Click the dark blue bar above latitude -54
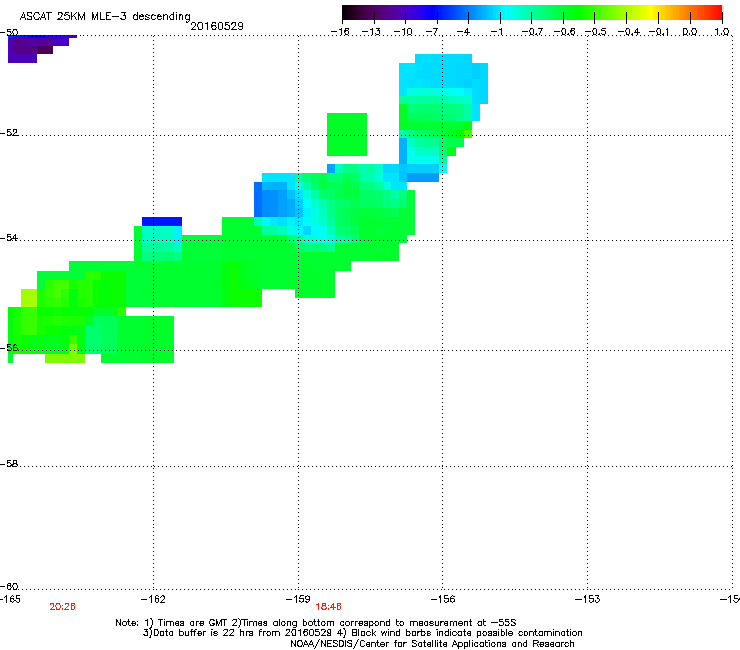 click(x=162, y=221)
